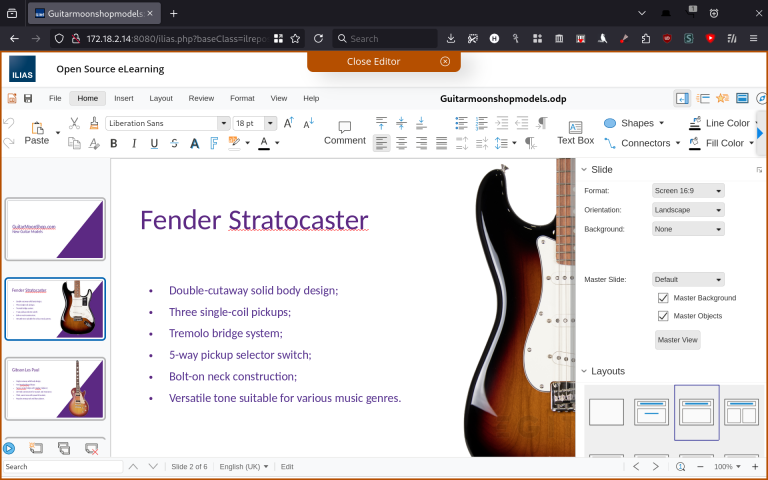Switch to the Insert tab

(x=123, y=98)
